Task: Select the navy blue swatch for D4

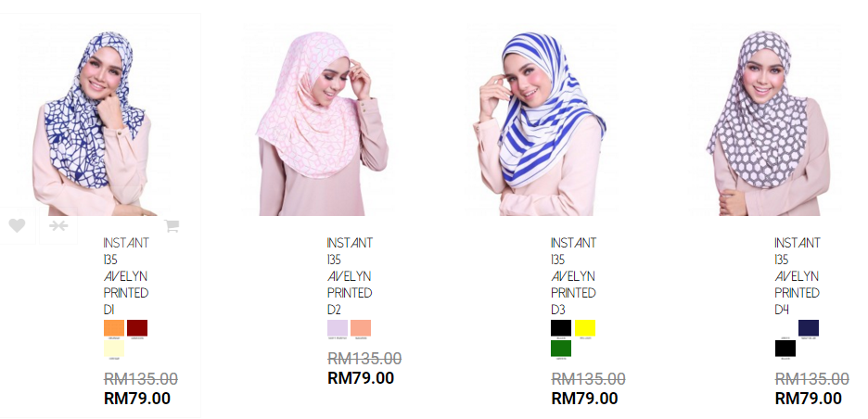Action: [x=809, y=328]
